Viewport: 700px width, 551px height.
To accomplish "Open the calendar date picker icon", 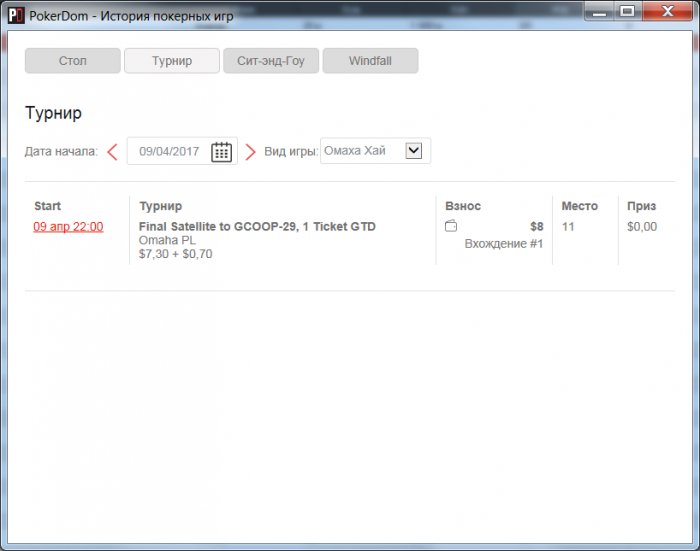I will 221,152.
